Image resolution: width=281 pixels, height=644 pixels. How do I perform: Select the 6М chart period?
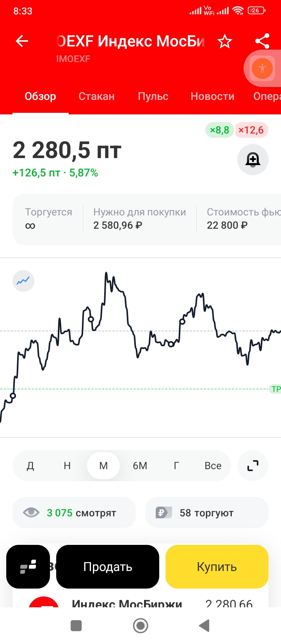[x=140, y=466]
